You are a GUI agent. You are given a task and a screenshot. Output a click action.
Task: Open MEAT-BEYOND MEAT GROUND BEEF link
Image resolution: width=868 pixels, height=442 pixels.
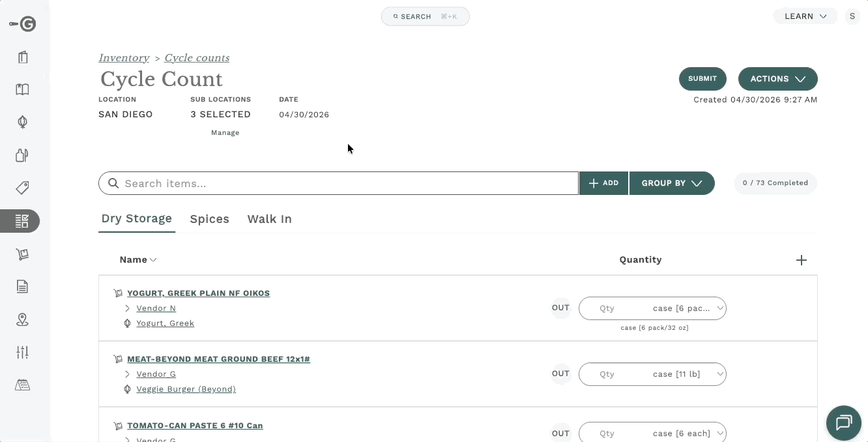[x=218, y=359]
